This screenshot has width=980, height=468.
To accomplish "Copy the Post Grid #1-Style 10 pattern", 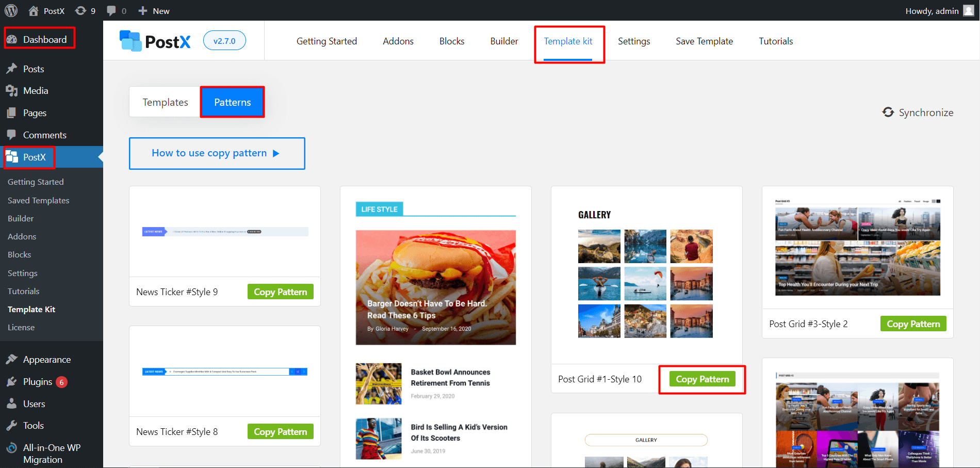I will pos(702,379).
